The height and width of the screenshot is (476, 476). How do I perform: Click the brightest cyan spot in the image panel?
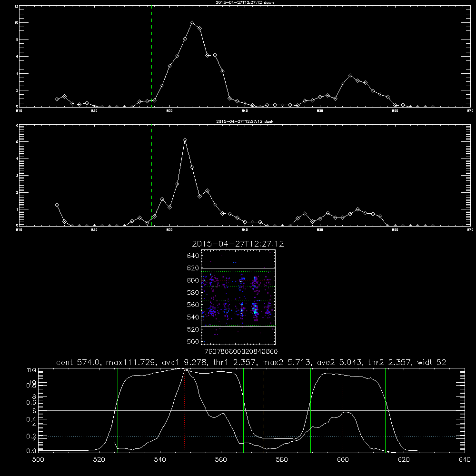tap(255, 310)
